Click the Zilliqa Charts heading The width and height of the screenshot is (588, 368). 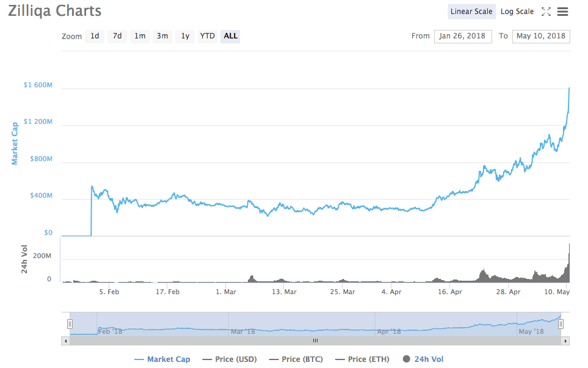(55, 11)
